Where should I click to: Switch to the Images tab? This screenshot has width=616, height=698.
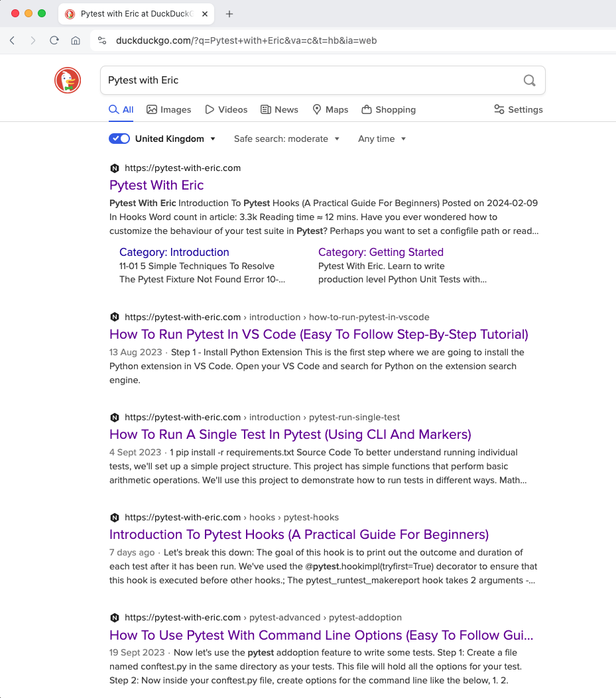[168, 109]
